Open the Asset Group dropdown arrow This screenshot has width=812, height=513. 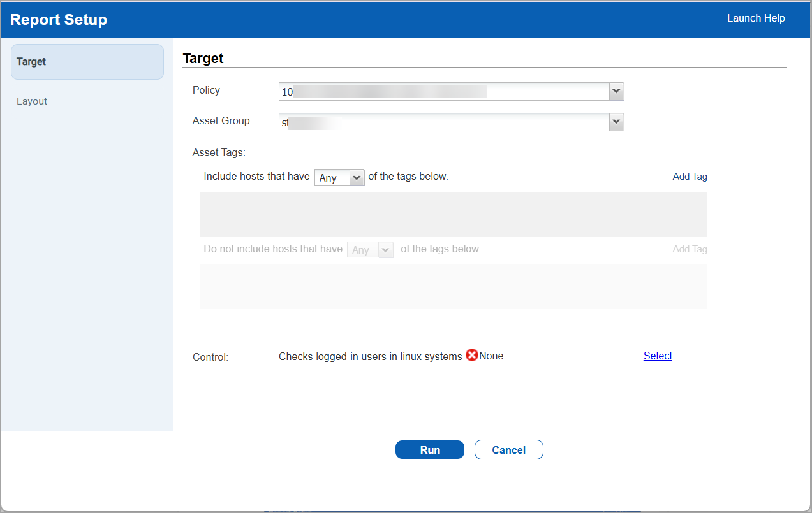point(616,122)
